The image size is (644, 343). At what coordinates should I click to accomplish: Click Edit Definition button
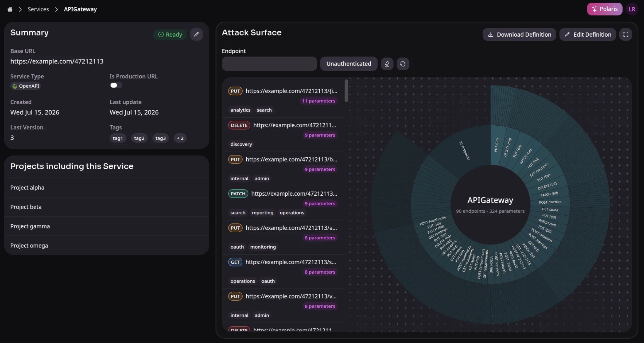(588, 35)
